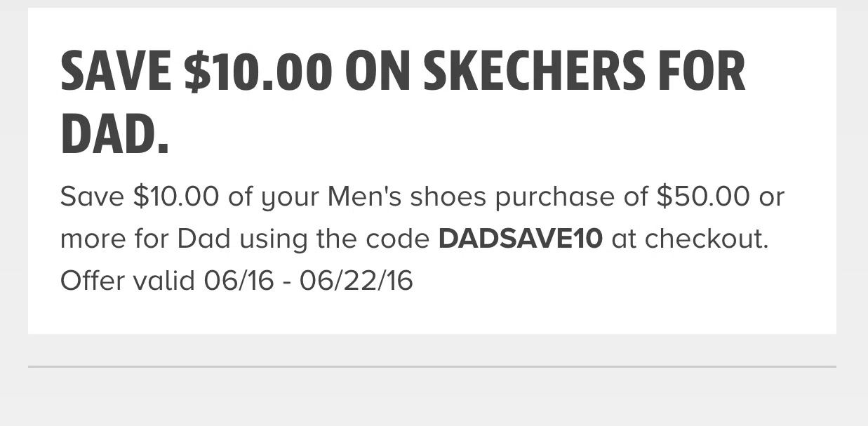Click the word checkout in description
This screenshot has height=426, width=868.
707,239
